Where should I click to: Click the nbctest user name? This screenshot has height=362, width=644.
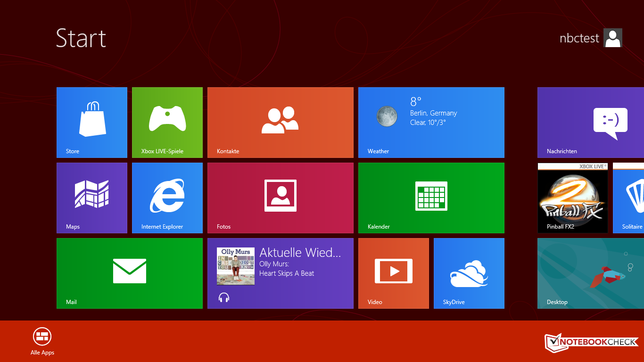(579, 38)
